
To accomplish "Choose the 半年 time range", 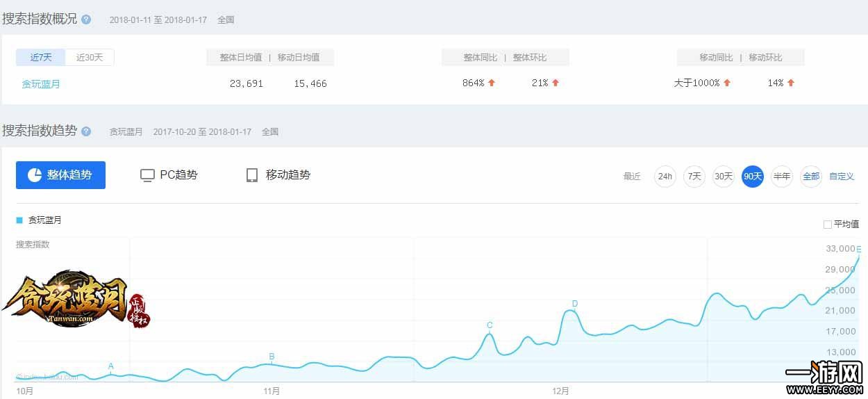I will pos(781,177).
